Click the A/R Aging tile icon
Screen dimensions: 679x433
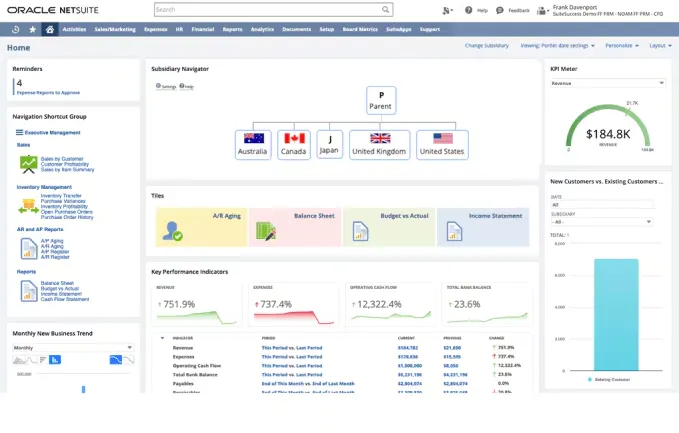coord(173,231)
